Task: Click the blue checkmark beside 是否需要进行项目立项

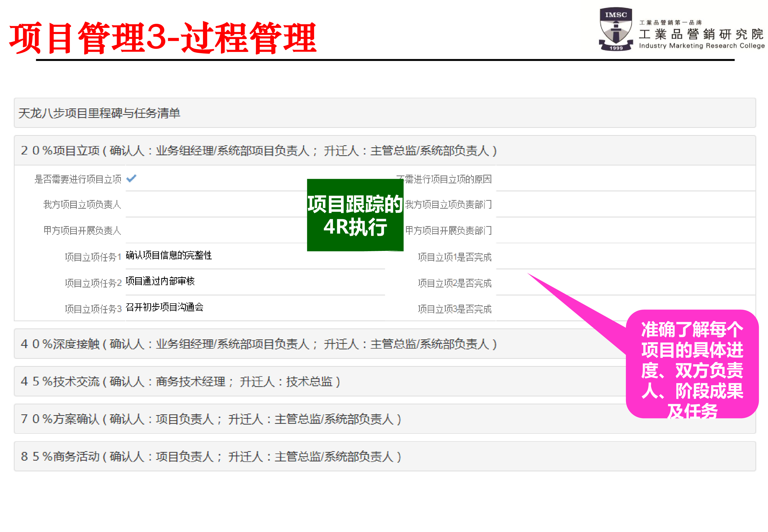Action: 131,179
